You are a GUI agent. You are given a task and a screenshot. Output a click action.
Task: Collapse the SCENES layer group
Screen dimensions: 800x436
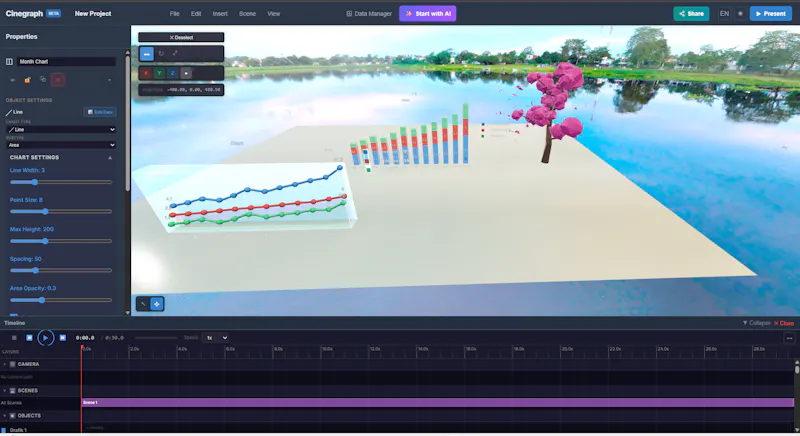click(5, 391)
